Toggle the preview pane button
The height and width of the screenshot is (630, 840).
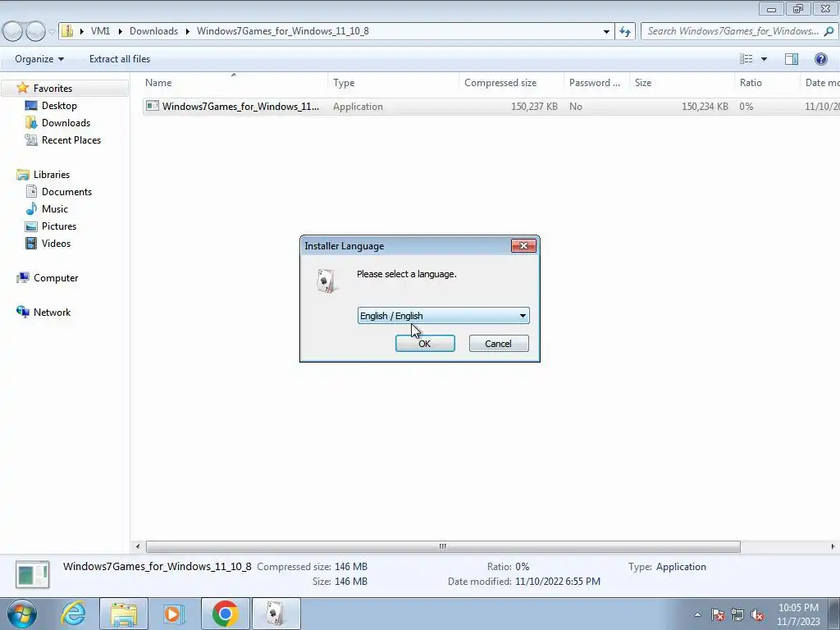(x=792, y=59)
